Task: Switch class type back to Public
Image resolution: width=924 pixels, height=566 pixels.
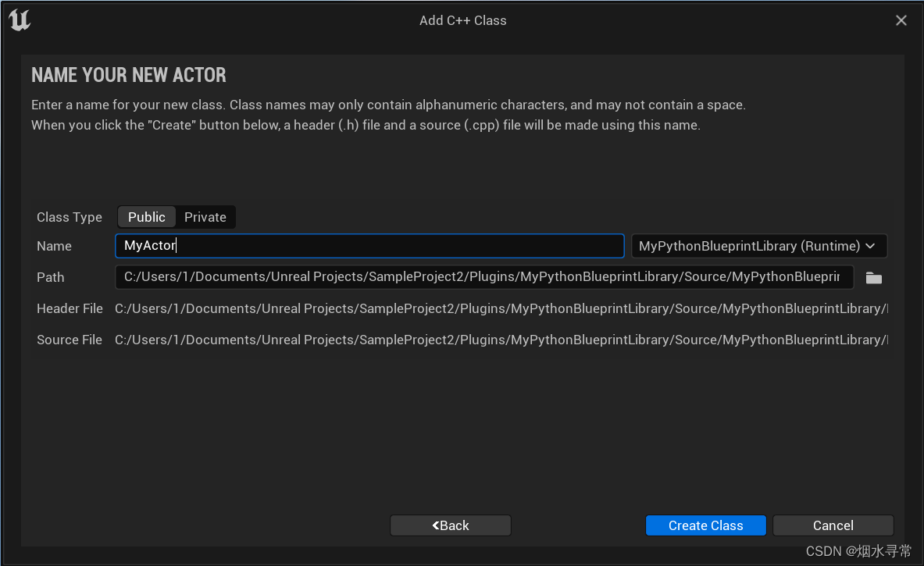Action: (146, 216)
